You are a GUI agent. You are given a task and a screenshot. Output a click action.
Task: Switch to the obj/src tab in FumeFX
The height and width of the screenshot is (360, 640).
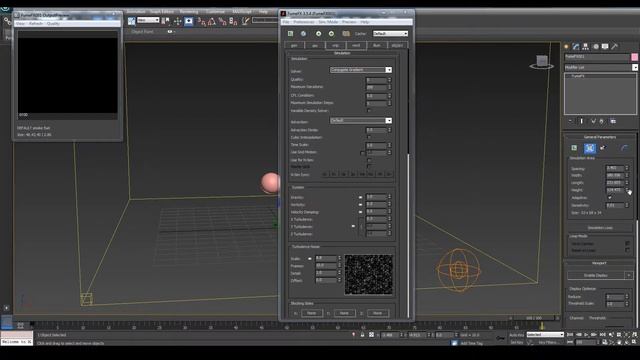[x=397, y=45]
